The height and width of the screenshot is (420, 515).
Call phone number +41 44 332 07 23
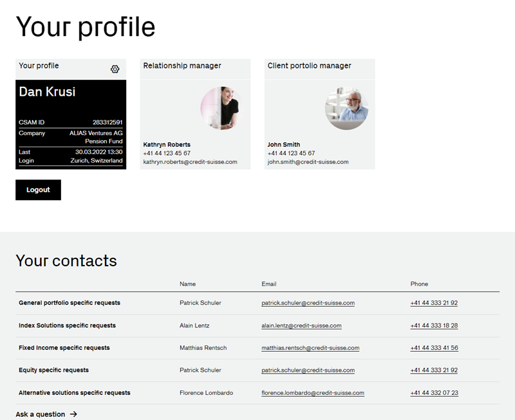(x=434, y=393)
